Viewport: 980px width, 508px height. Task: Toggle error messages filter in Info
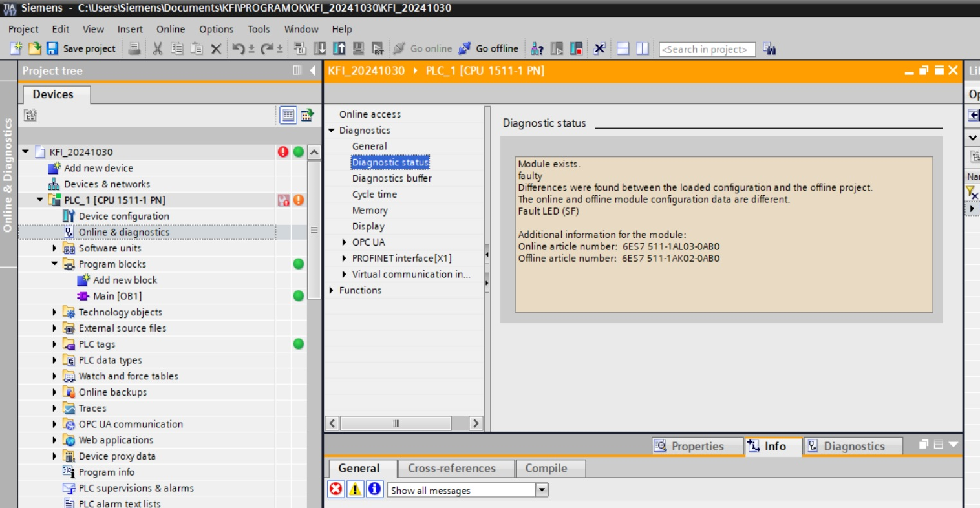(x=336, y=489)
